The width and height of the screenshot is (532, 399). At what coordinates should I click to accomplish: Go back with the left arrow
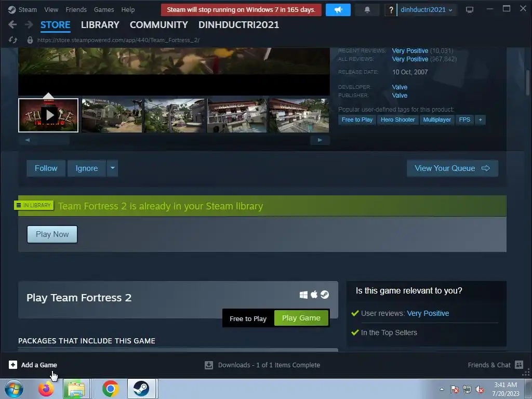point(12,24)
